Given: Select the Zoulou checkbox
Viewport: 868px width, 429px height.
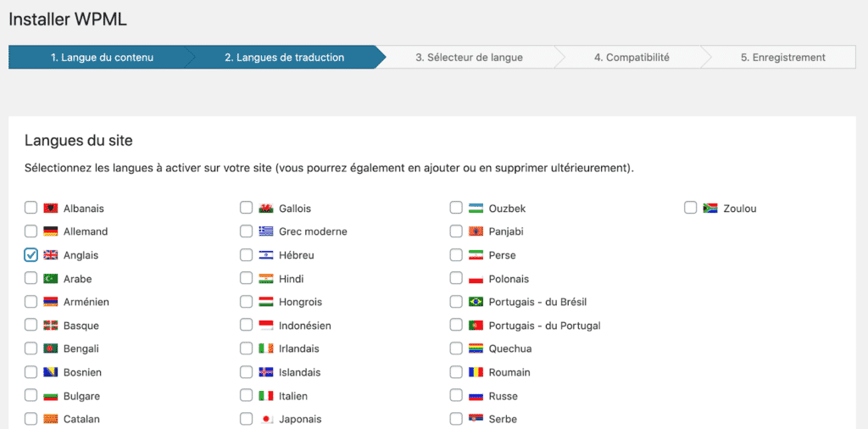Looking at the screenshot, I should (690, 208).
